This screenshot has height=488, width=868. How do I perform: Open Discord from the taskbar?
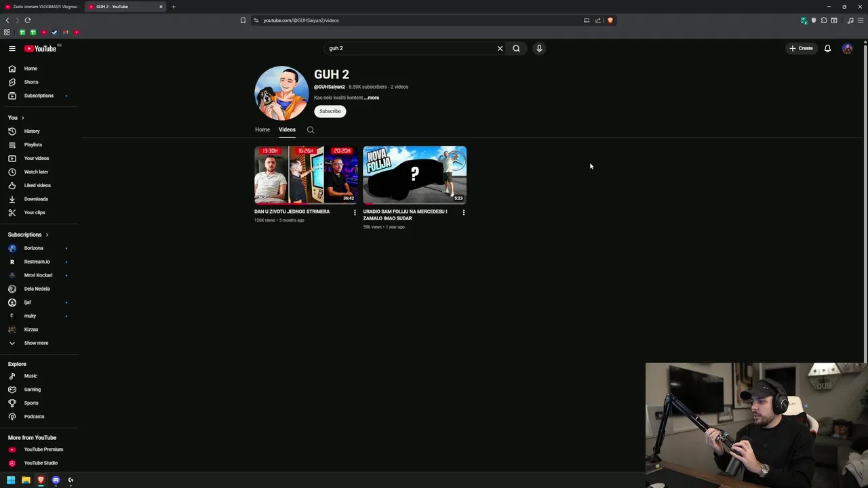click(x=56, y=480)
